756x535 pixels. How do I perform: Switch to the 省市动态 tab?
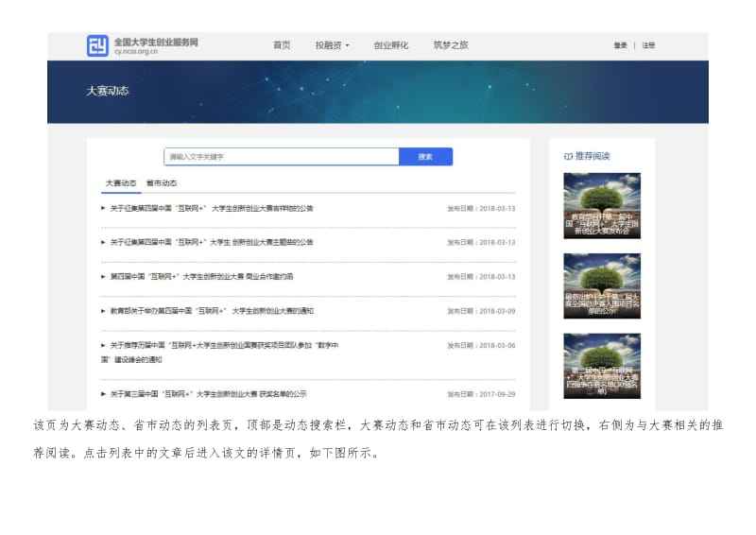[x=162, y=183]
